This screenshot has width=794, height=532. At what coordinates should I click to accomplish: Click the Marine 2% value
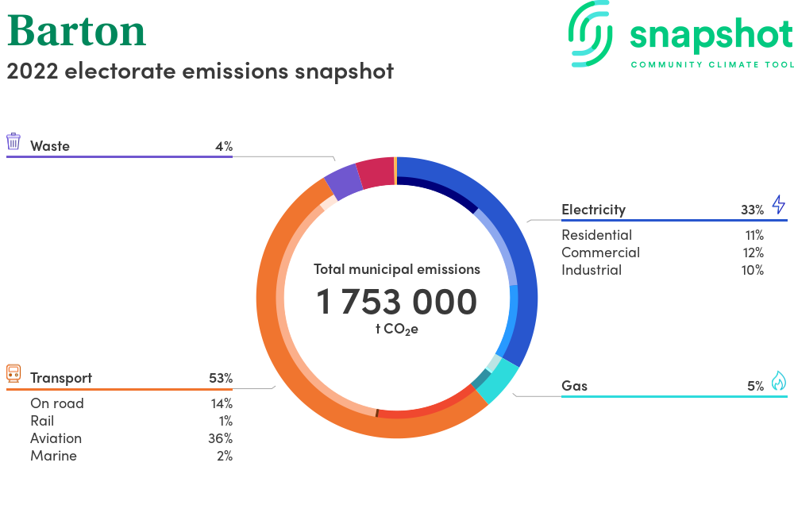(x=225, y=456)
